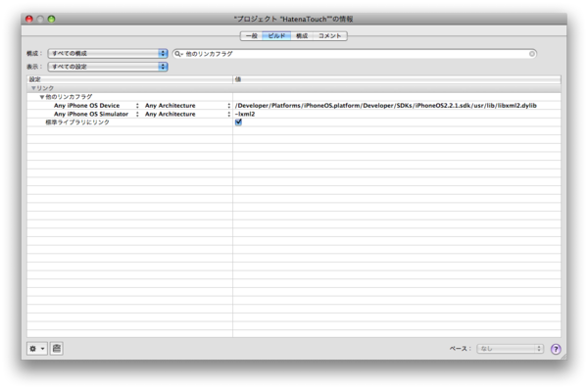Collapse the リンク group
This screenshot has height=389, width=588.
coord(33,88)
